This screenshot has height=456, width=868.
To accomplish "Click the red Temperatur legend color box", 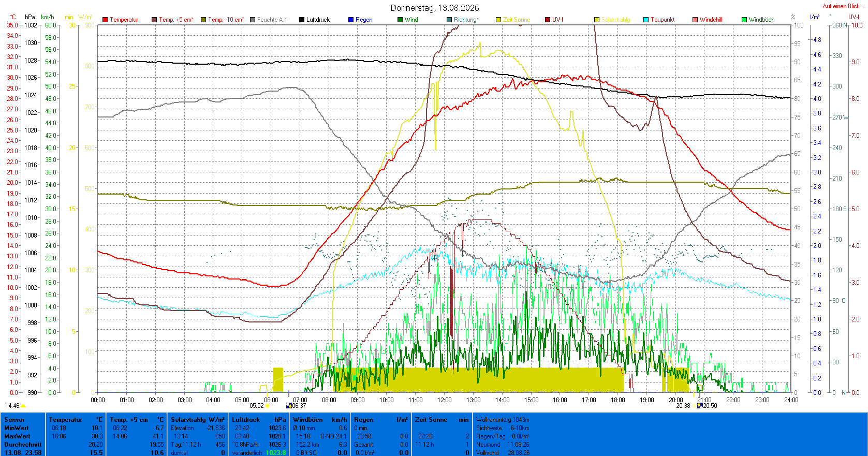I will 105,20.
